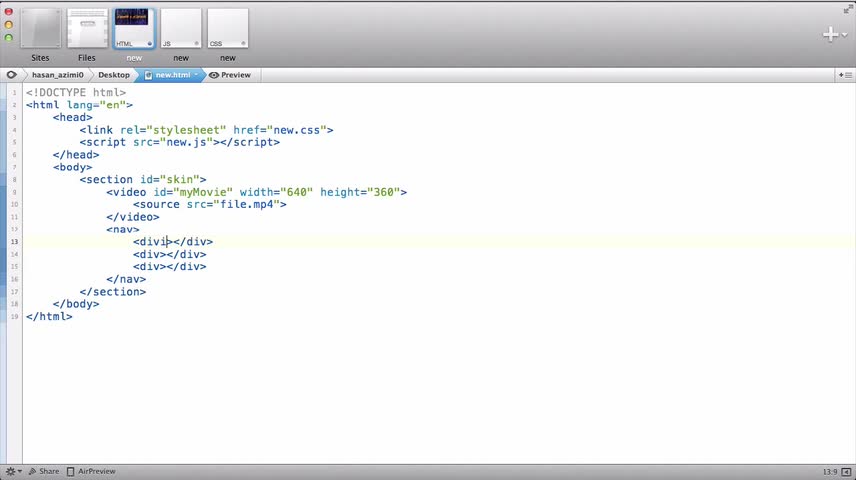Viewport: 856px width, 480px height.
Task: Click the icon at bottom-right of status bar
Action: (x=846, y=472)
